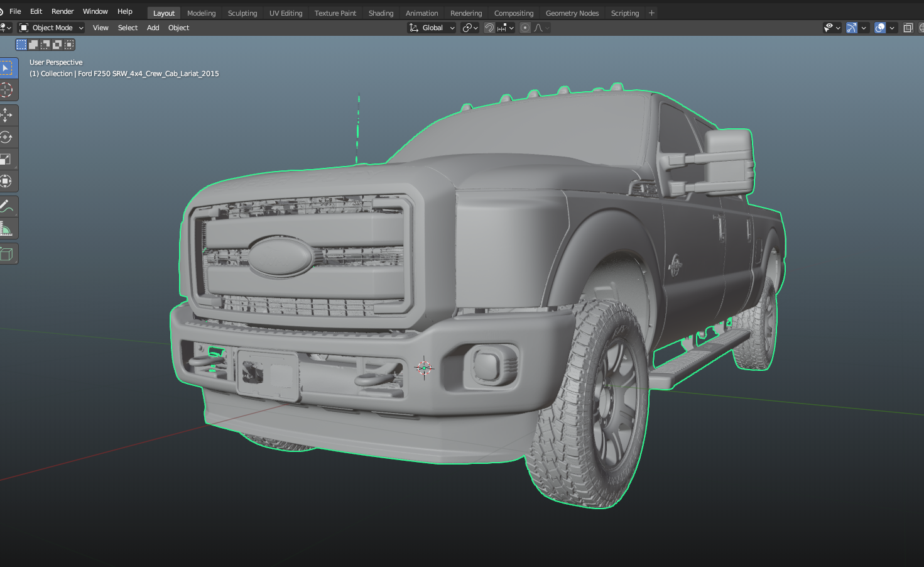The height and width of the screenshot is (567, 924).
Task: Set selection mode to intersect
Action: tap(69, 45)
